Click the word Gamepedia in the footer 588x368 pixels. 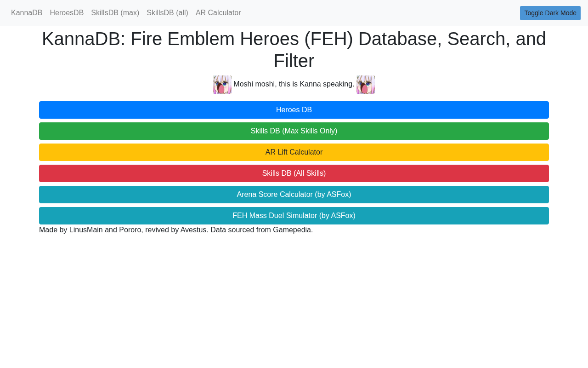(292, 230)
